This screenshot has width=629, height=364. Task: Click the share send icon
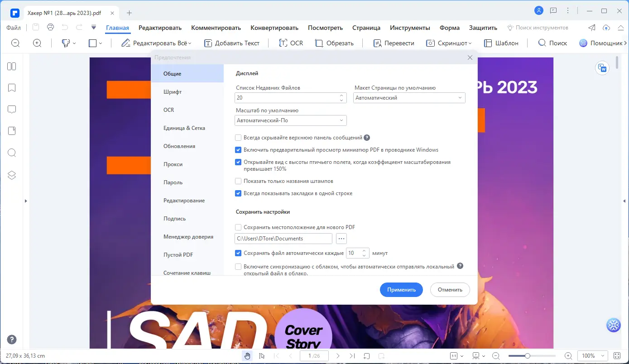592,28
